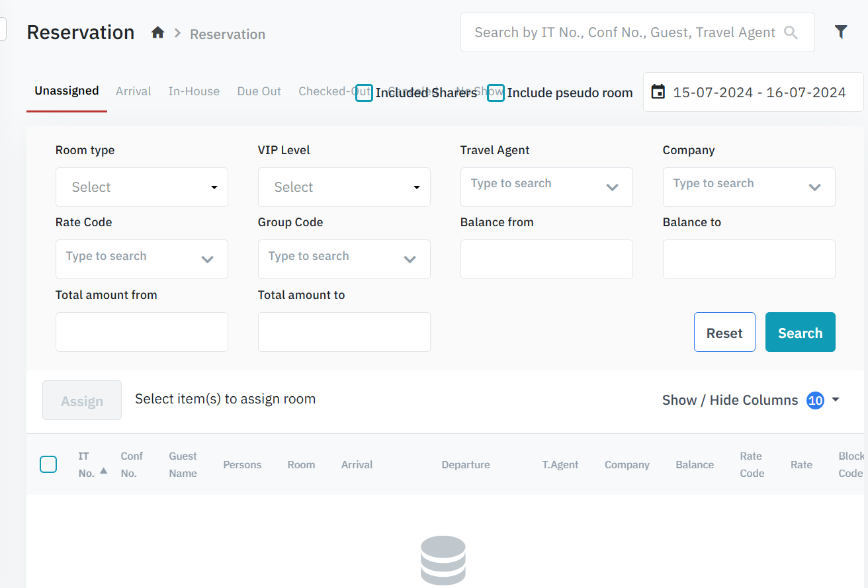Viewport: 868px width, 588px height.
Task: Click the IT No. sort arrow
Action: [103, 471]
